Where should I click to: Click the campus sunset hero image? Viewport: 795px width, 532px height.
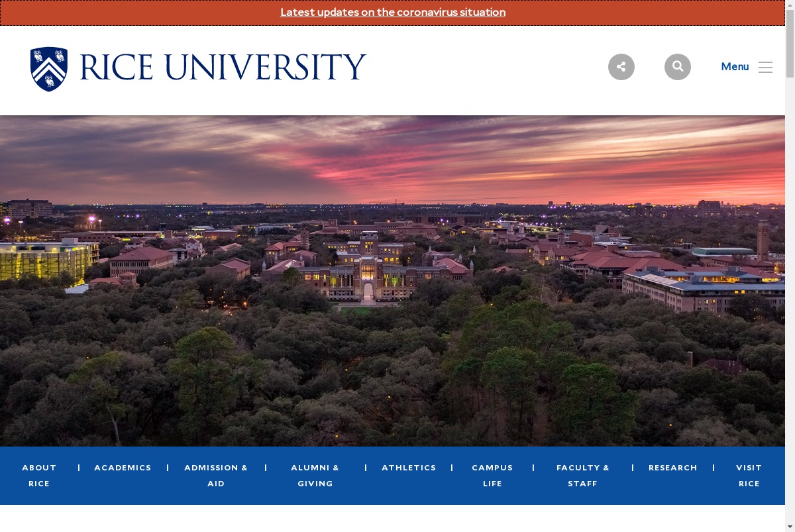392,281
